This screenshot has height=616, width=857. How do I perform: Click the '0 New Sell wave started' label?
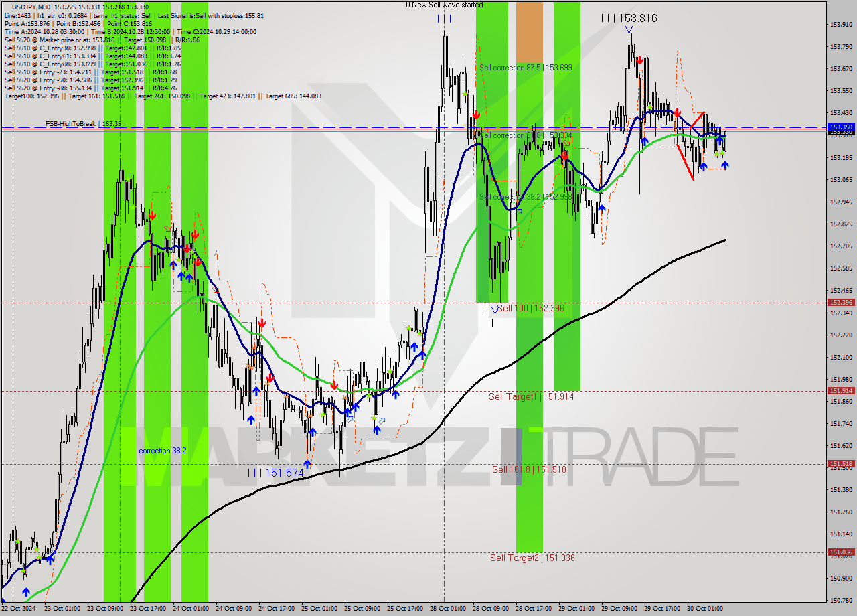(444, 5)
